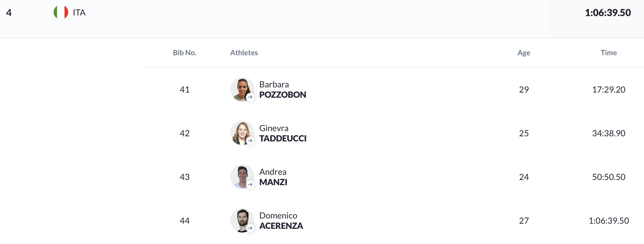Click the Age column header

(x=524, y=53)
